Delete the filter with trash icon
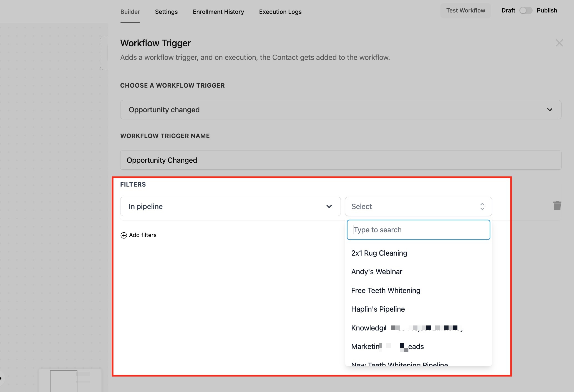The width and height of the screenshot is (574, 392). 557,206
